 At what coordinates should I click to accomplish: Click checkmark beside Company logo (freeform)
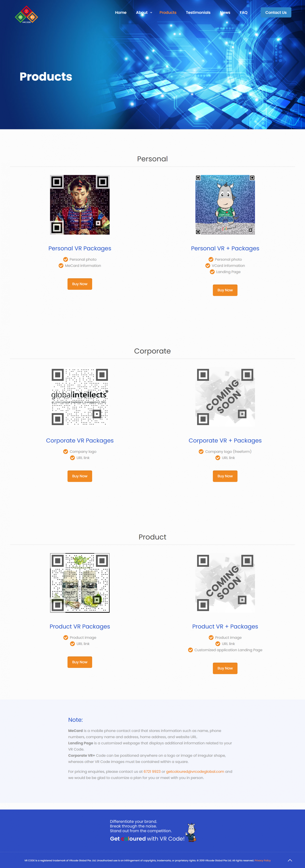201,452
